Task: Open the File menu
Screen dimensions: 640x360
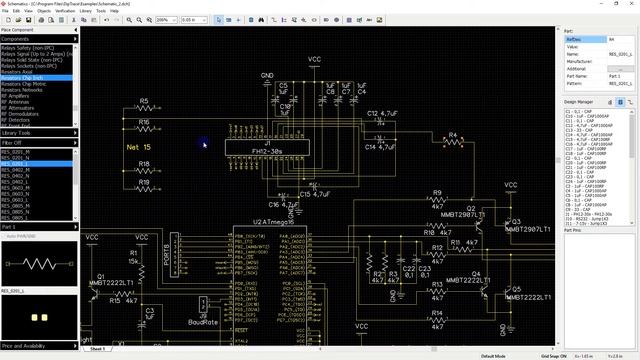Action: point(5,11)
